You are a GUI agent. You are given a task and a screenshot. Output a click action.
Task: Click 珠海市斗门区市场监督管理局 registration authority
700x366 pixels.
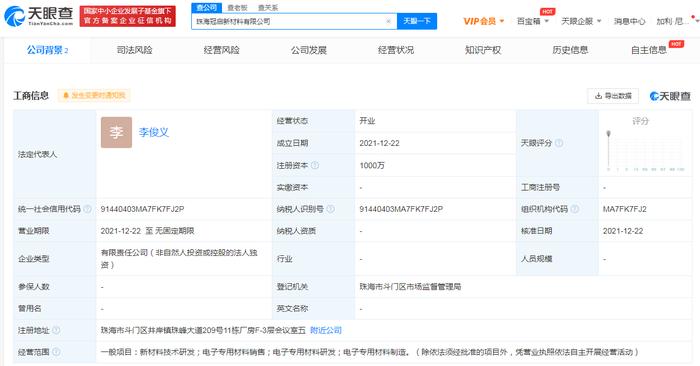[410, 287]
